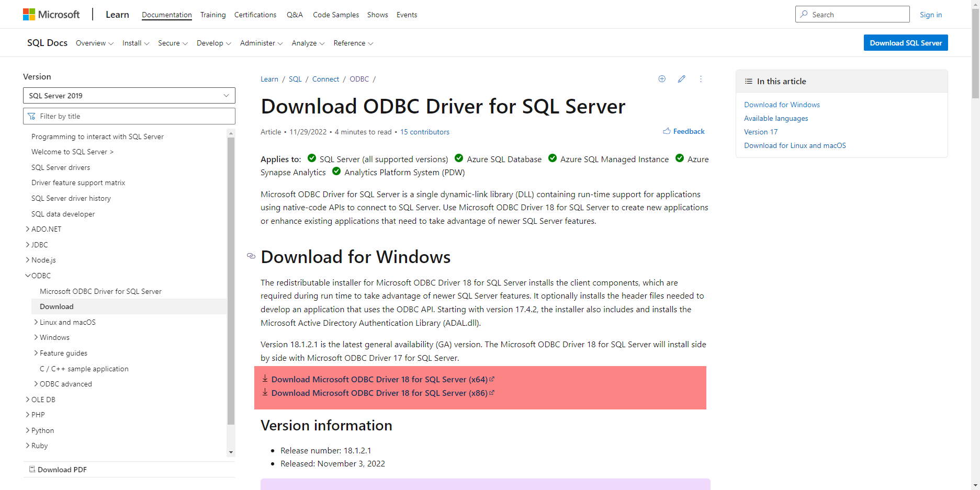
Task: Open the Reference dropdown menu
Action: pyautogui.click(x=354, y=43)
